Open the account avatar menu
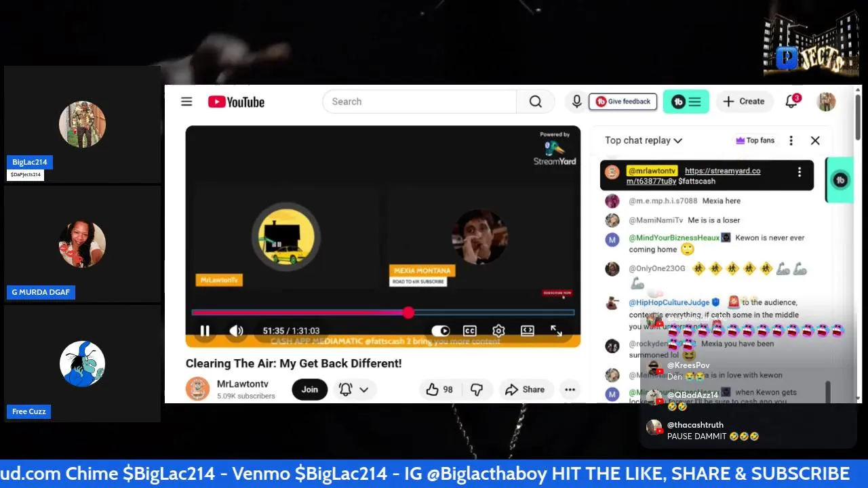This screenshot has height=488, width=868. (826, 102)
